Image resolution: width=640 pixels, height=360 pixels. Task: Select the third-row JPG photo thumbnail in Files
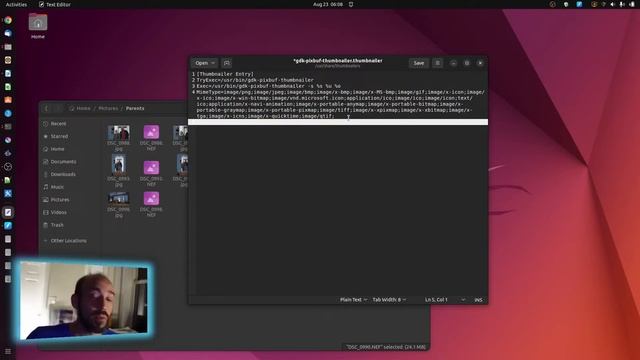pos(119,198)
